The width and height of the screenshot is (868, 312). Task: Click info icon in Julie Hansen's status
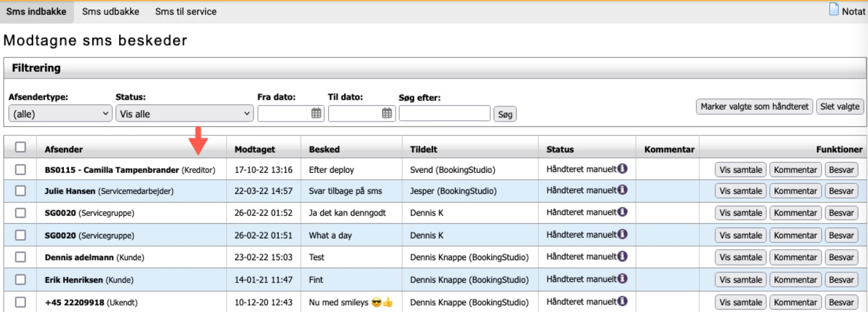[623, 190]
